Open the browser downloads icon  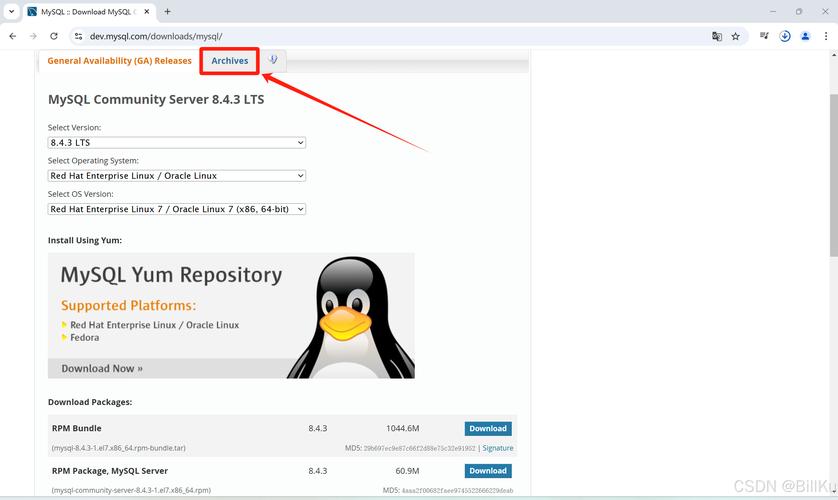(x=785, y=36)
